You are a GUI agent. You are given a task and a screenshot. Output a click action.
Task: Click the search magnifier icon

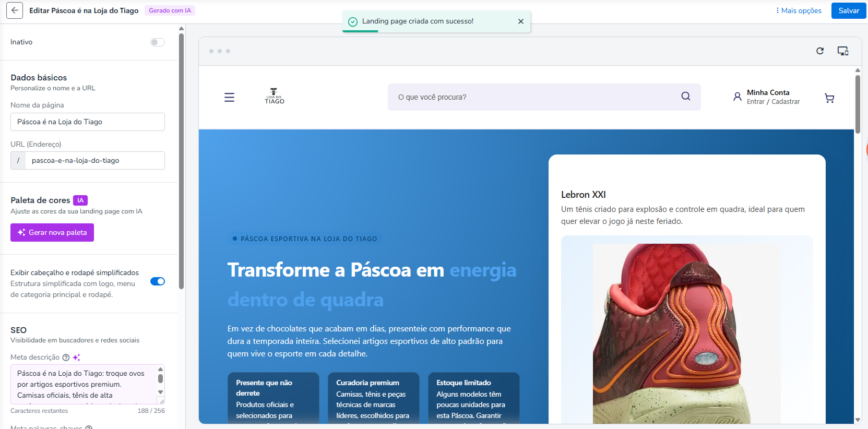686,96
